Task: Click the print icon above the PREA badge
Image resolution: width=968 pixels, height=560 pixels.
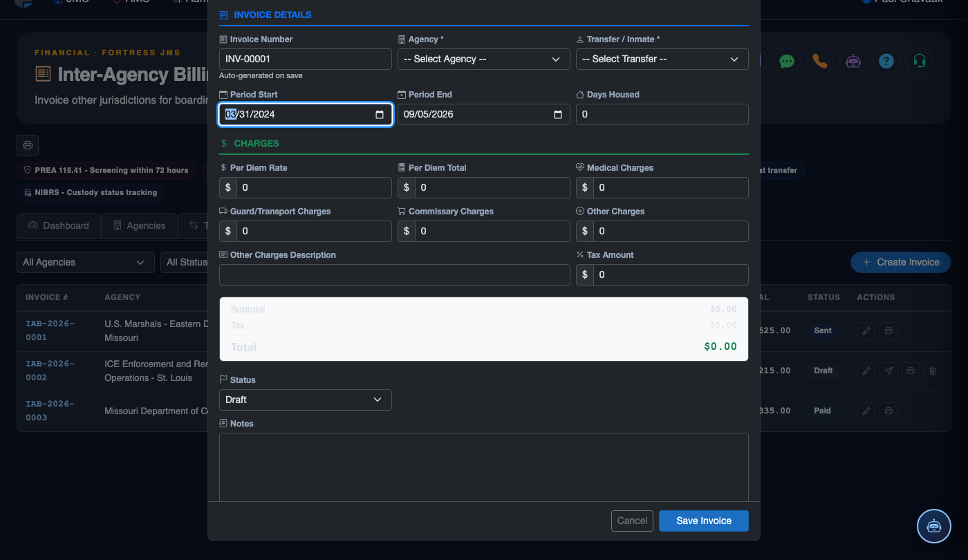Action: 28,145
